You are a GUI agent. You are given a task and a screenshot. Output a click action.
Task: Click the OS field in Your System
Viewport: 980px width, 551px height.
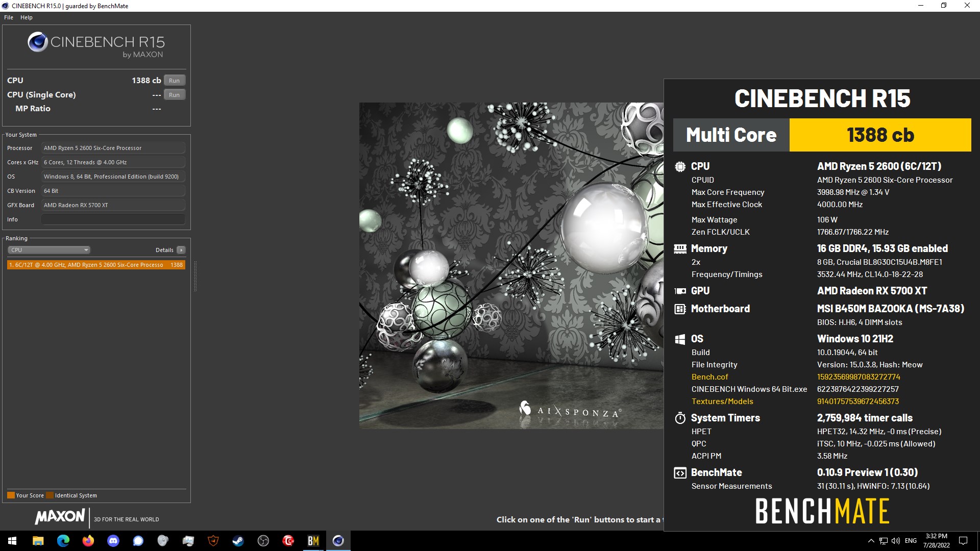[113, 177]
